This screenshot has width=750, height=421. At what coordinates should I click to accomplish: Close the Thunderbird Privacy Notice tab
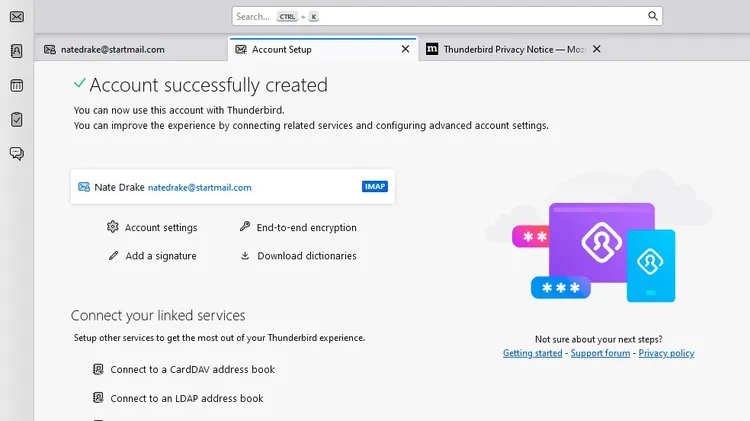pos(596,49)
